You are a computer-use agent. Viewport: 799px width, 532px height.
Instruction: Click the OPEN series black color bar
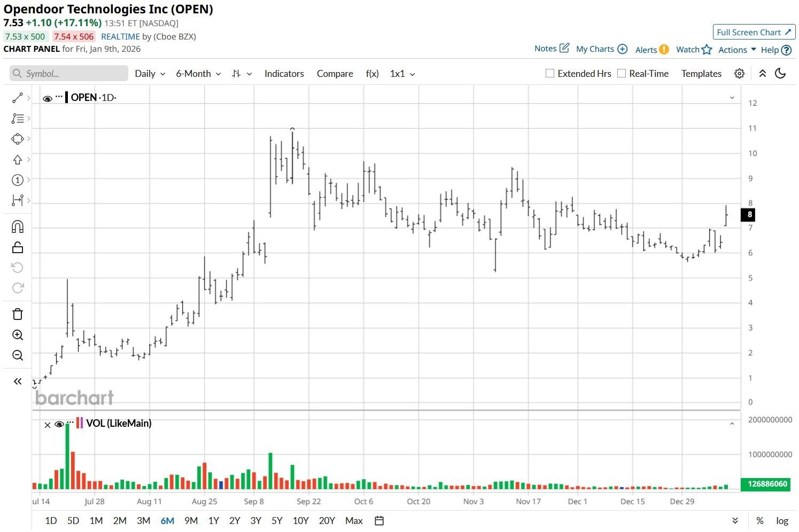point(66,97)
